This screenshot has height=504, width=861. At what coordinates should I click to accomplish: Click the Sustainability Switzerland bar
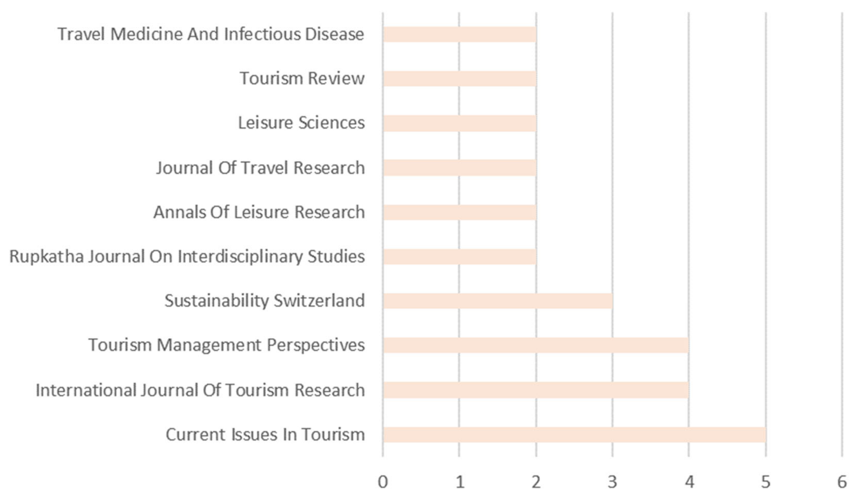(x=498, y=301)
